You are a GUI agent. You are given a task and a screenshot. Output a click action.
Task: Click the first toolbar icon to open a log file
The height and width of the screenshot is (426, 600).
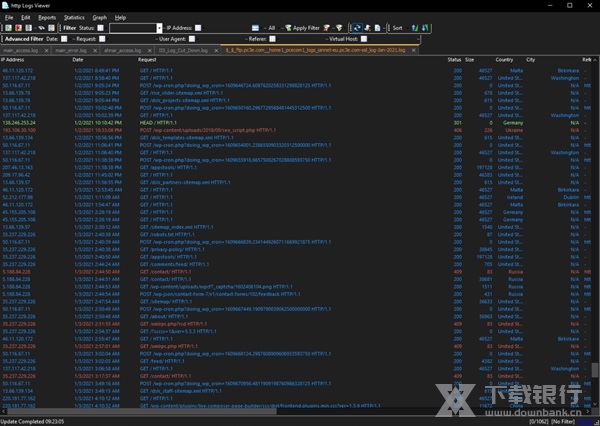tap(8, 28)
